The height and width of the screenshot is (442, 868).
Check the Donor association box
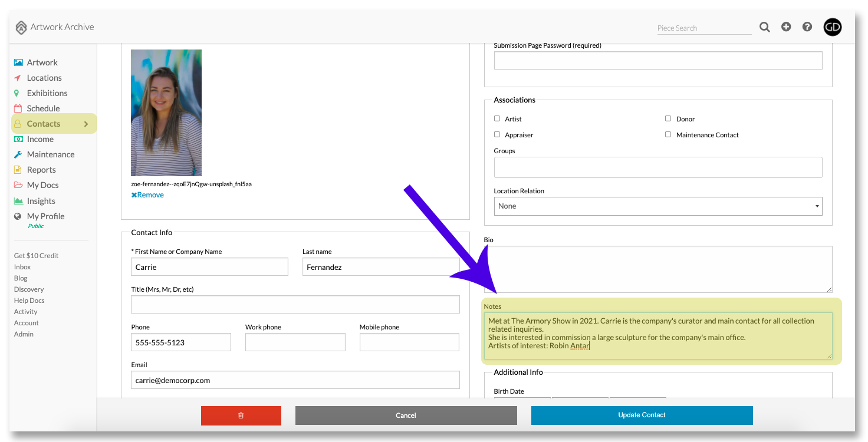(x=668, y=118)
